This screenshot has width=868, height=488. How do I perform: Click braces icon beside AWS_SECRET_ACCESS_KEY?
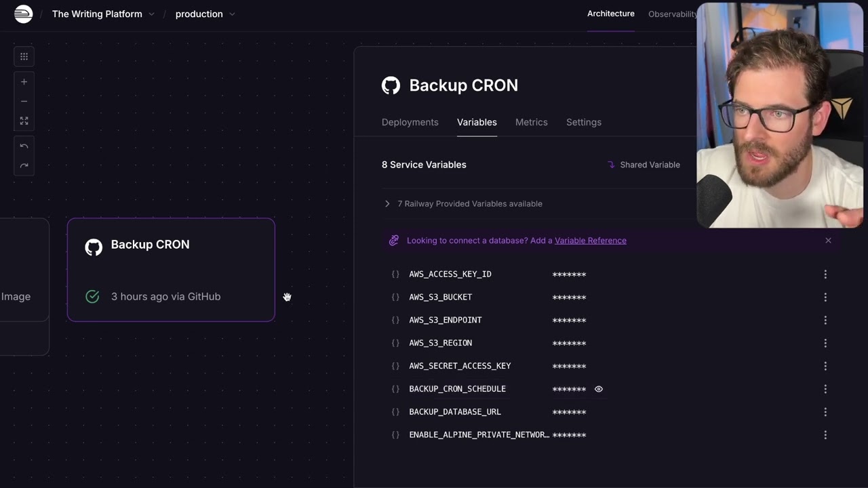pyautogui.click(x=395, y=366)
